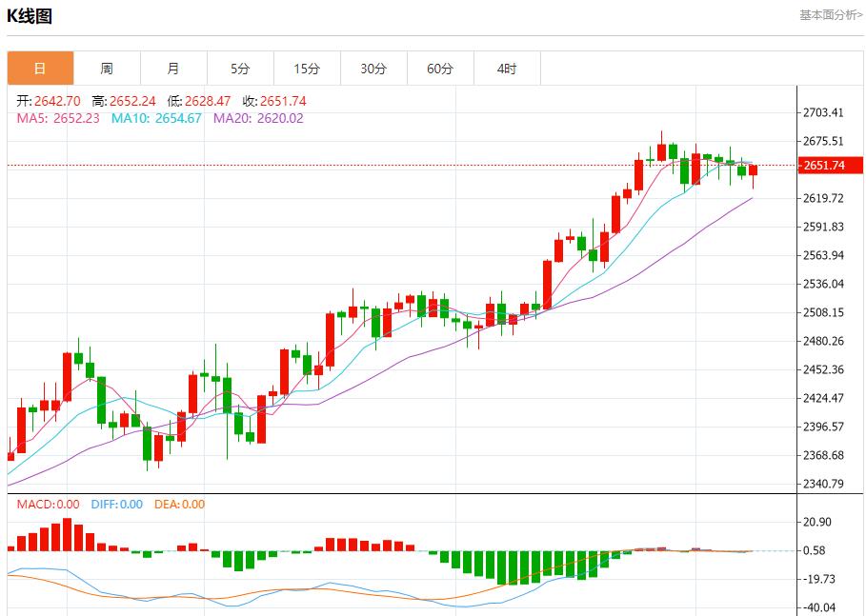Click the DEA indicator label
This screenshot has height=616, width=866.
[x=179, y=505]
